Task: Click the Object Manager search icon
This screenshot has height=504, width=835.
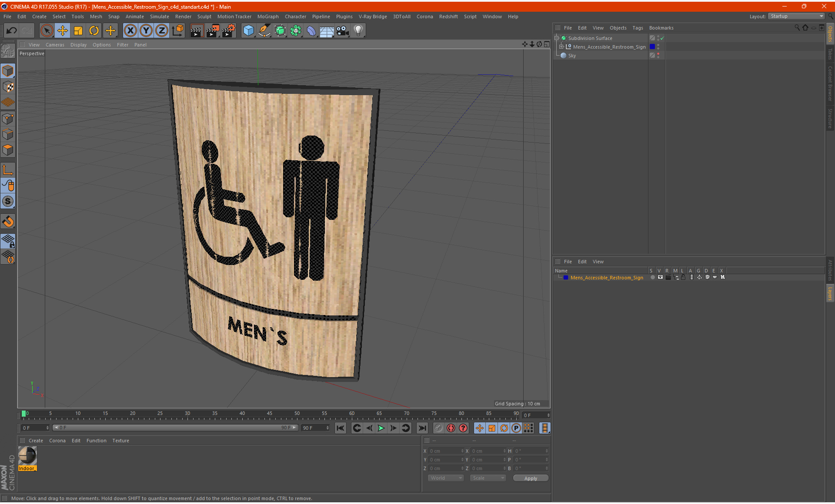Action: point(797,27)
